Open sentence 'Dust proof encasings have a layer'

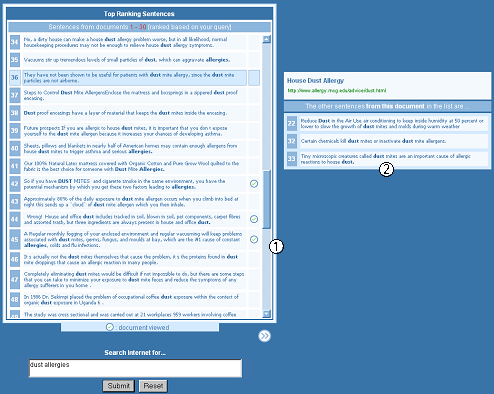point(134,113)
